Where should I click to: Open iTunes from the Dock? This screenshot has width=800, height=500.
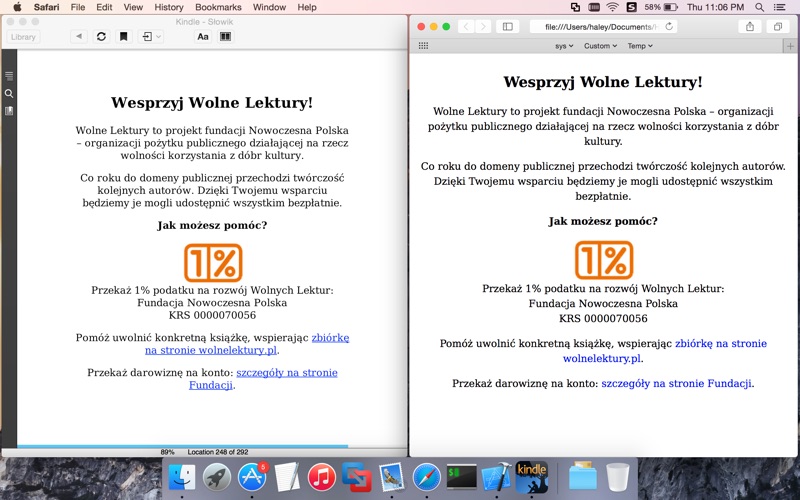pos(321,477)
